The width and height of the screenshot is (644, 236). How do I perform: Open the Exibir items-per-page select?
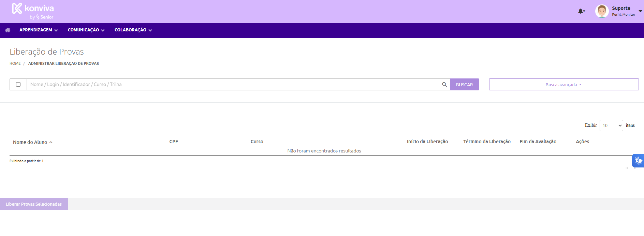611,126
